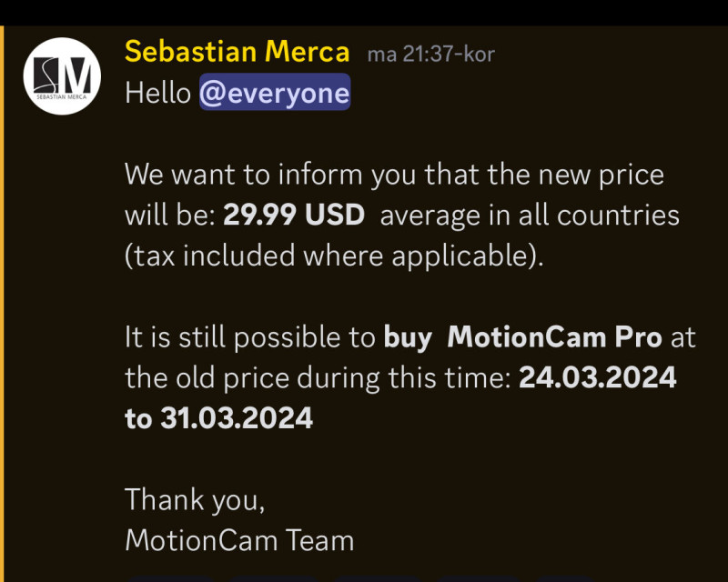Image resolution: width=728 pixels, height=582 pixels.
Task: Click the Sebastian Merca username
Action: click(x=238, y=52)
